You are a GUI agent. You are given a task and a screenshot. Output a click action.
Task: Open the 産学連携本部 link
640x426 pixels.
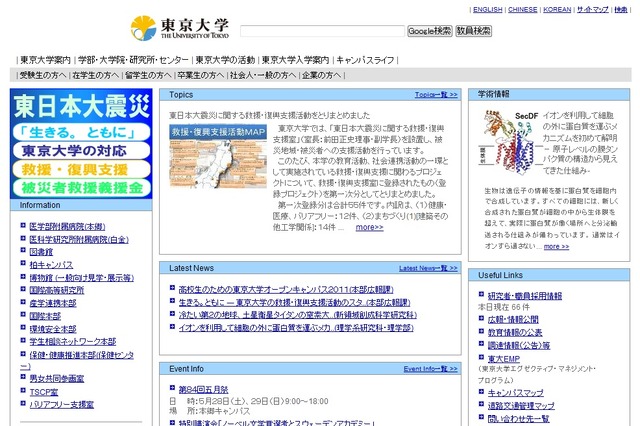coord(53,303)
